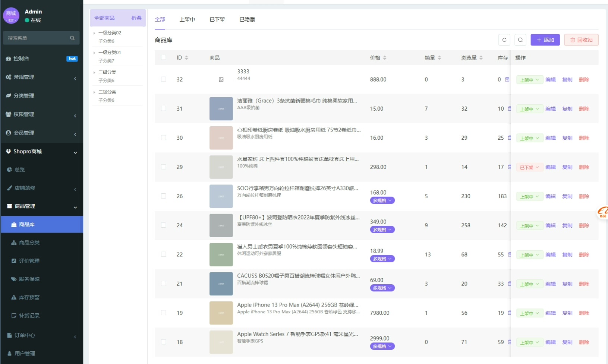Screen dimensions: 608x364
Task: Click the search magnifier icon beside refresh
Action: [x=520, y=40]
